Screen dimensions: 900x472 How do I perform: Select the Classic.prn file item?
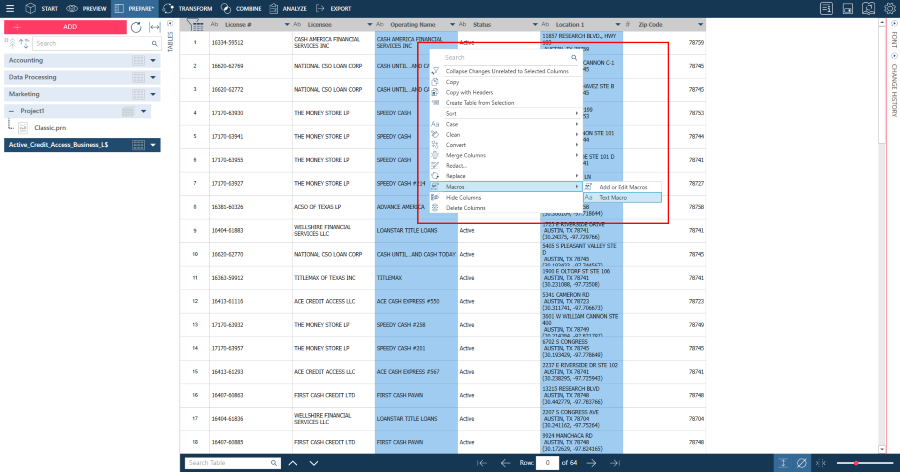click(49, 127)
